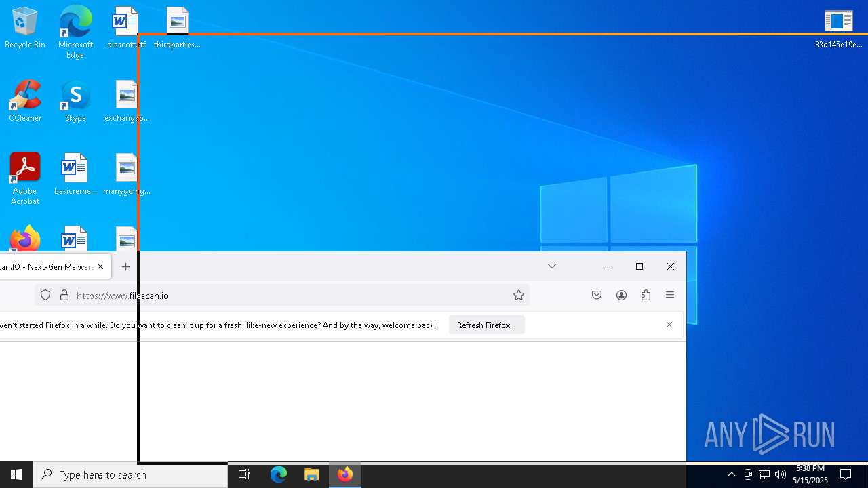This screenshot has width=868, height=488.
Task: Open Task View on the taskbar
Action: 244,474
